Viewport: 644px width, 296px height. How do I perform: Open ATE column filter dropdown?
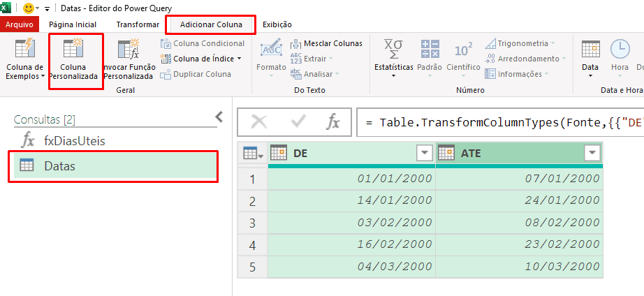tap(592, 154)
